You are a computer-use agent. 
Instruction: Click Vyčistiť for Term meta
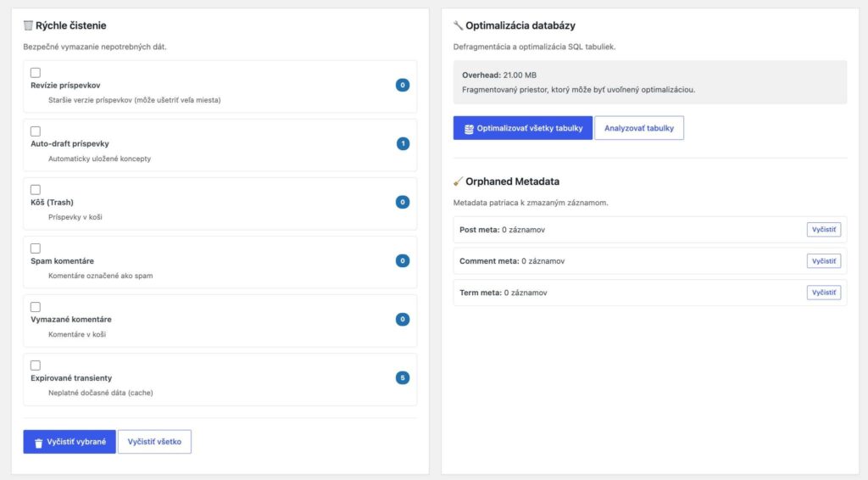[824, 293]
